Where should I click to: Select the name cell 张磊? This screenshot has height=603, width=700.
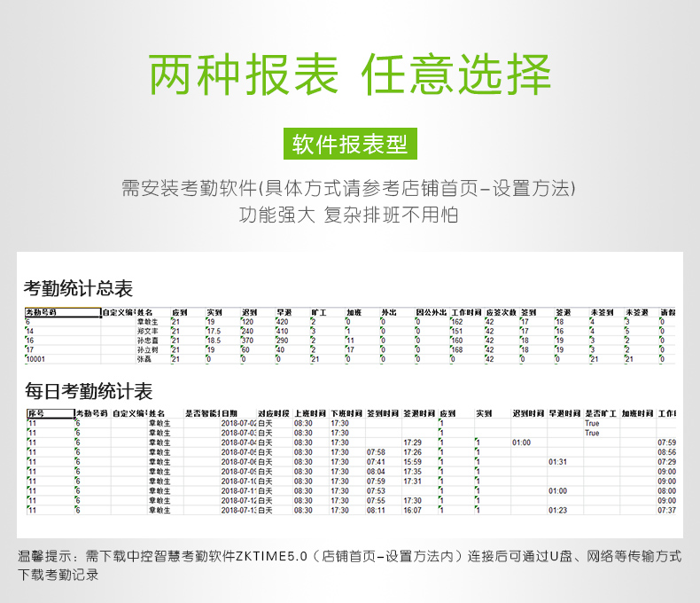(x=144, y=359)
